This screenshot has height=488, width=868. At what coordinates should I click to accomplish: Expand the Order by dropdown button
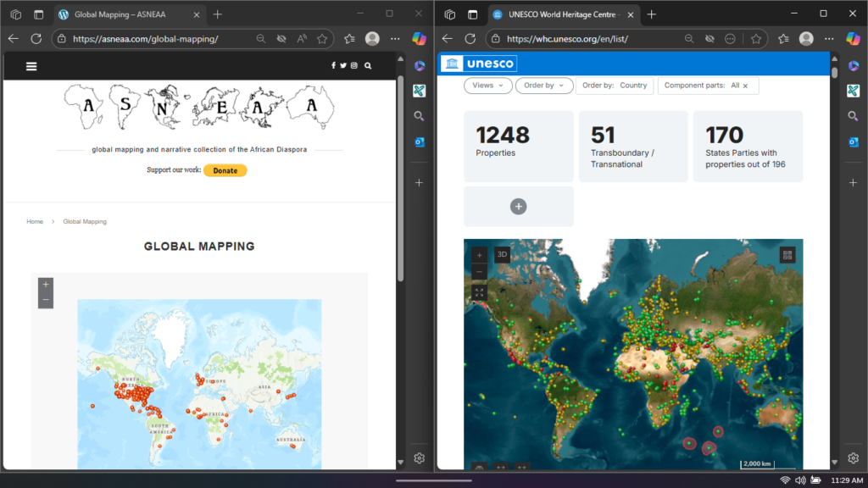click(x=543, y=86)
